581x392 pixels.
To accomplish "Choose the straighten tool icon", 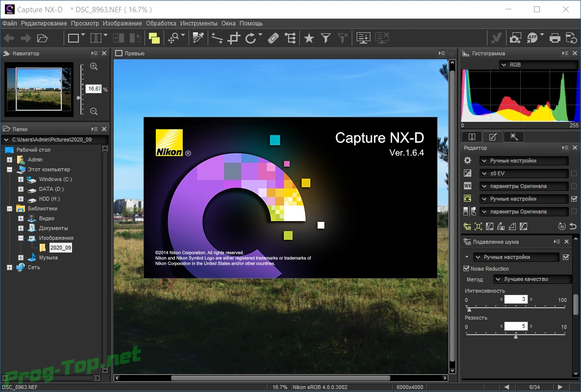I will [217, 38].
